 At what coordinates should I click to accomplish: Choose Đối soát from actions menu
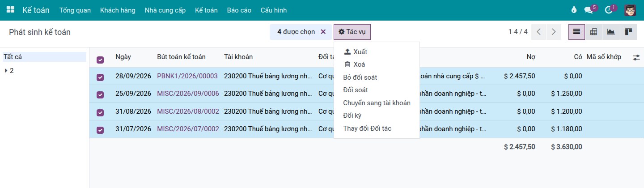(x=356, y=90)
